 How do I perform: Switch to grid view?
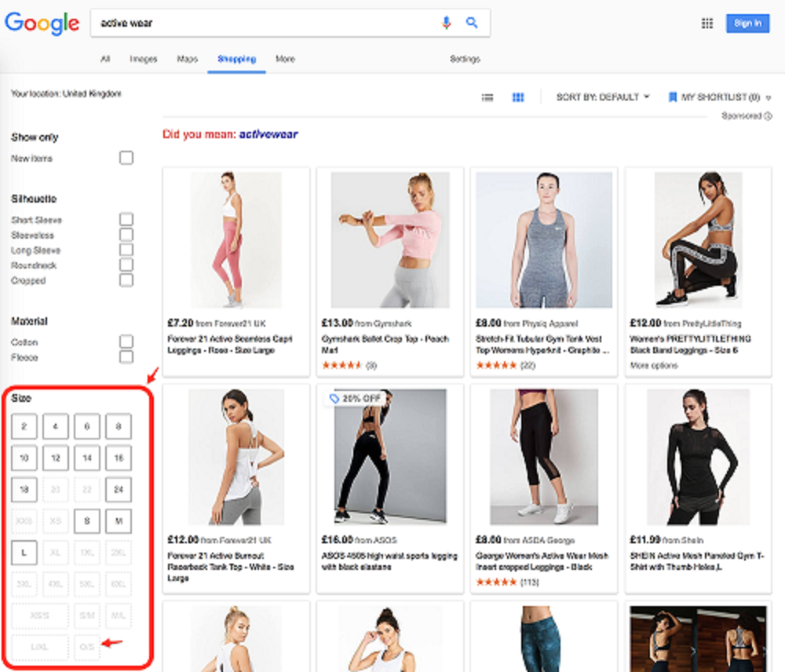518,97
